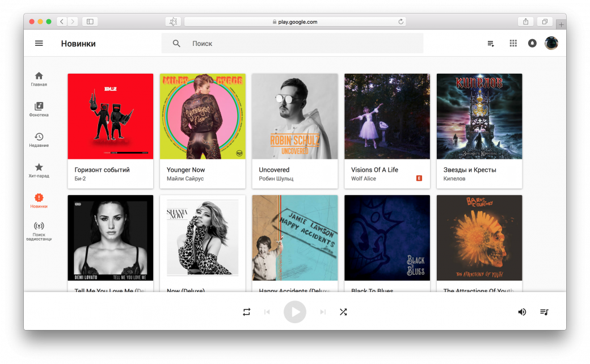Open the Younger Now album cover
Screen dimensions: 590x364
[x=203, y=116]
